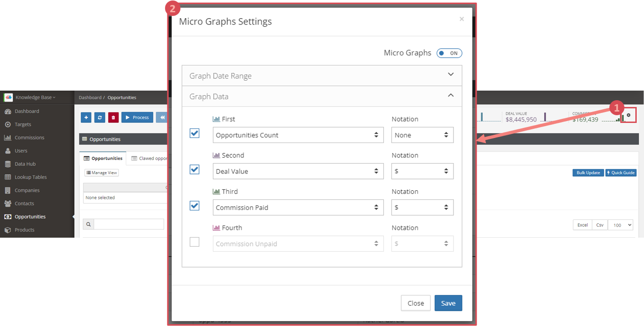Switch to the Clawed opportunities tab
The image size is (644, 326).
150,158
